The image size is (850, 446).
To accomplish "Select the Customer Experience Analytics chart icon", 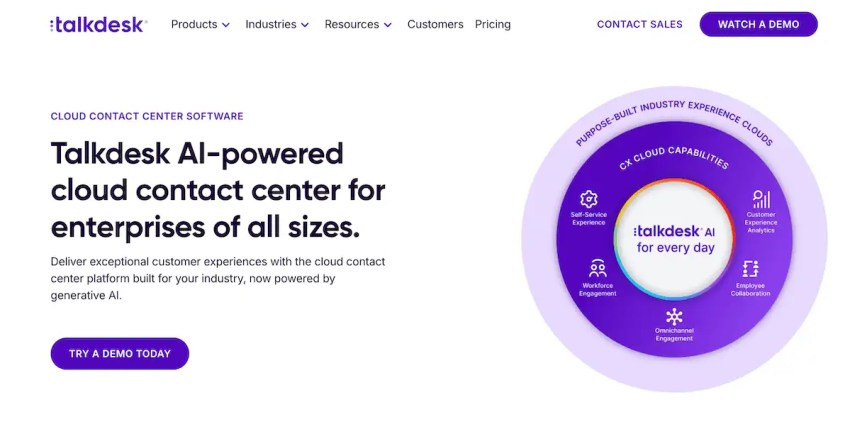I will point(761,199).
